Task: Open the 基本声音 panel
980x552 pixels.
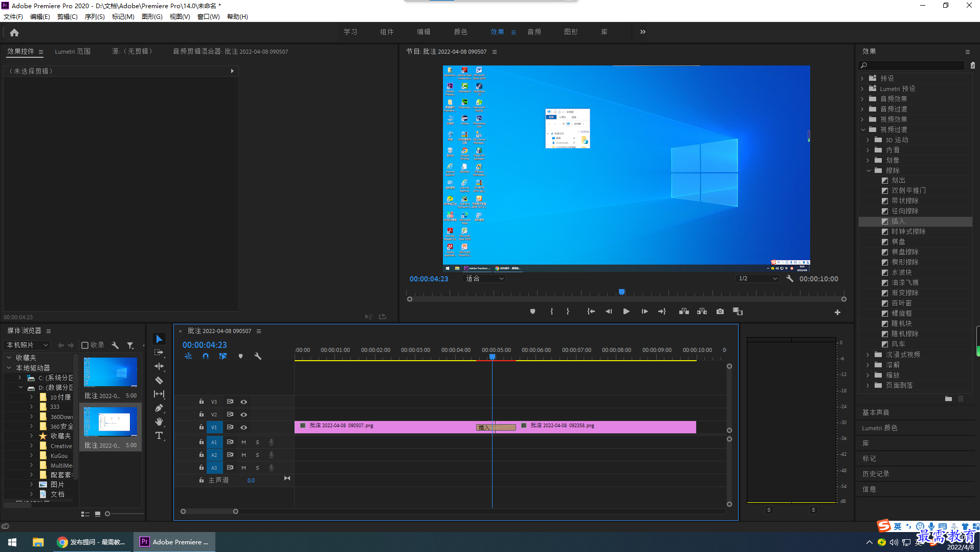Action: click(876, 412)
